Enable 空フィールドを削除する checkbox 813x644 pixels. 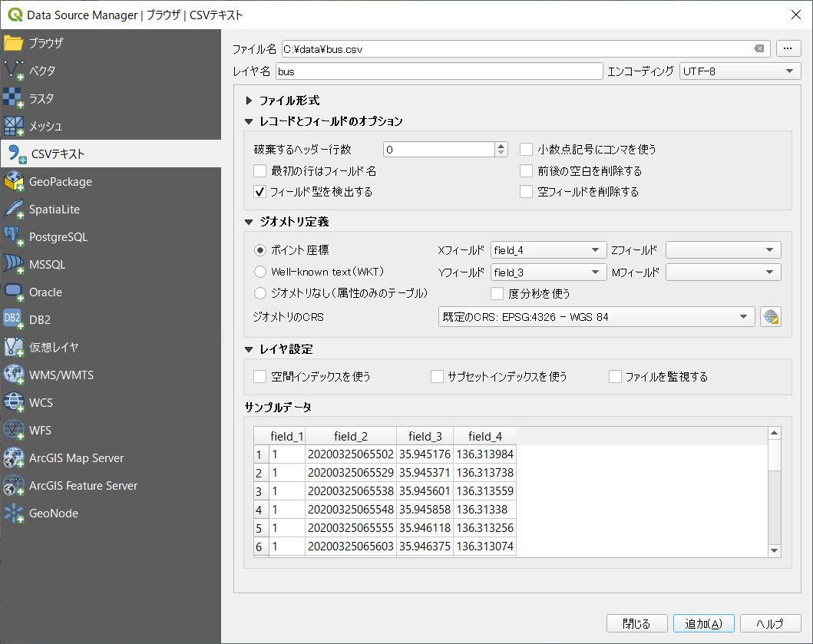pos(527,192)
